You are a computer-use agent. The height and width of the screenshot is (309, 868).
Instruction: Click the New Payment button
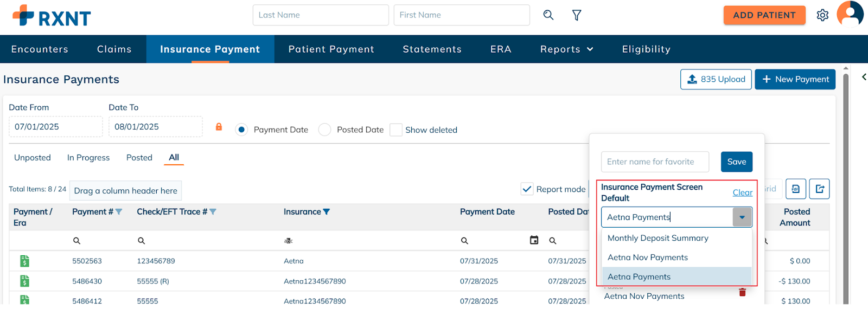(795, 80)
